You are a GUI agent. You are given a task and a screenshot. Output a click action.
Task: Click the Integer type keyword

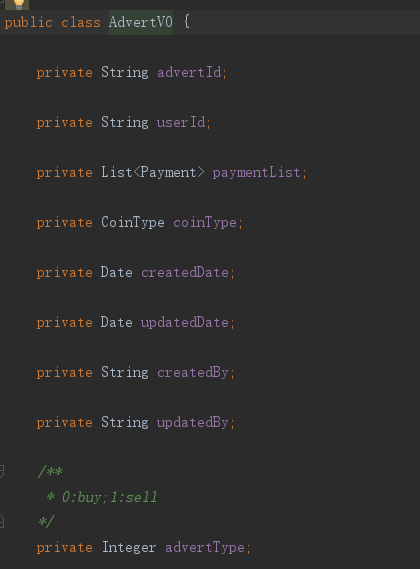coord(129,547)
